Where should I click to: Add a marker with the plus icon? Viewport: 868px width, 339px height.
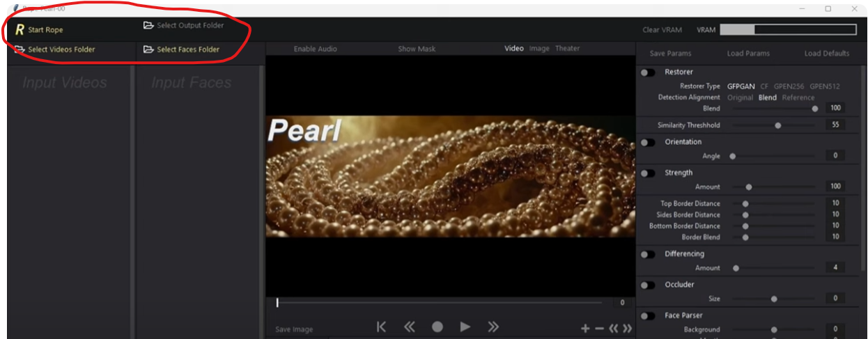click(585, 329)
